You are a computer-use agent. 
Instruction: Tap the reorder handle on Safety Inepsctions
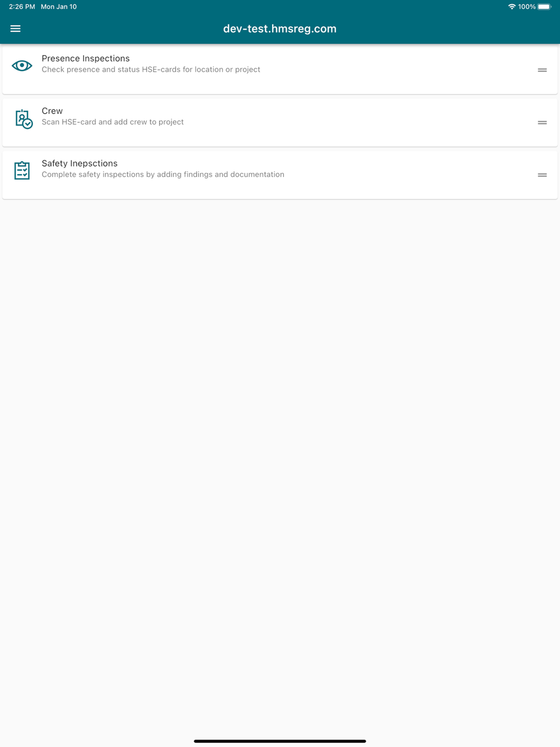pos(542,175)
